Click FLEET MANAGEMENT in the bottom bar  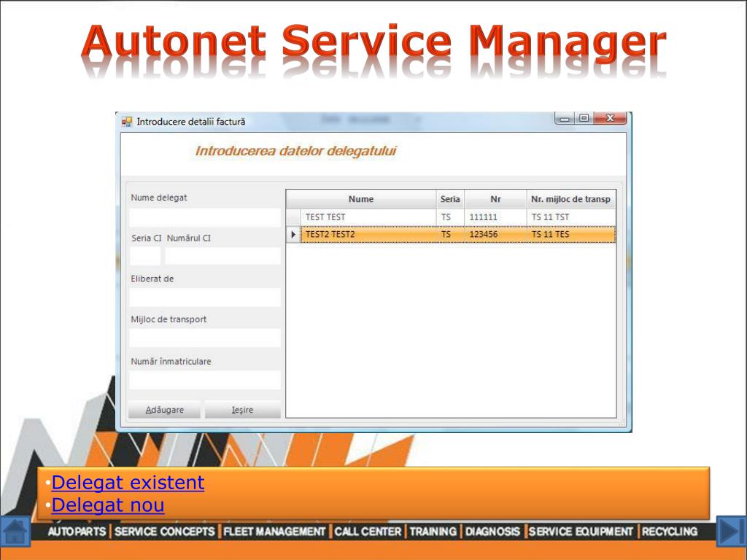[x=274, y=532]
